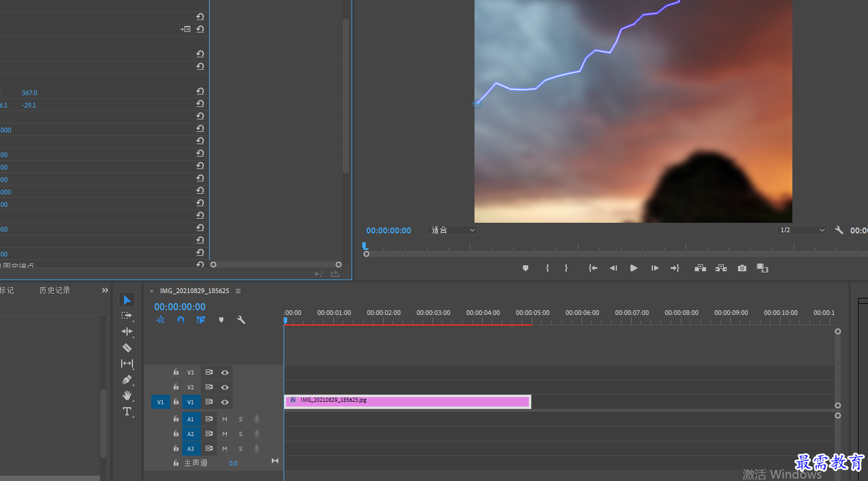The image size is (868, 481).
Task: Toggle nest sequence insert mode
Action: pos(161,320)
